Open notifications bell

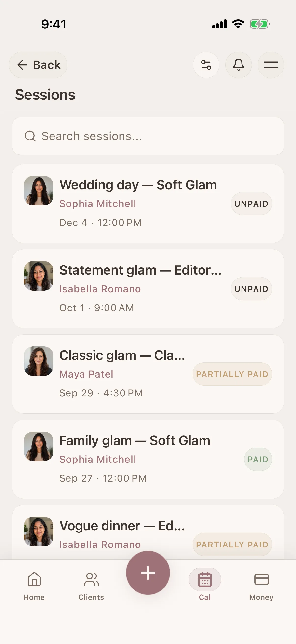pyautogui.click(x=238, y=65)
